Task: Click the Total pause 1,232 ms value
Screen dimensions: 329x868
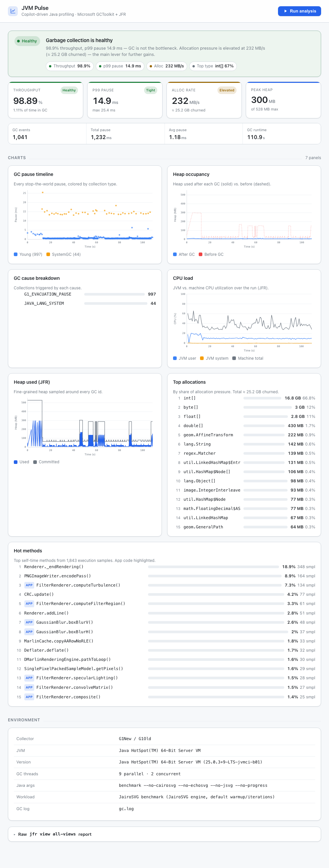Action: pyautogui.click(x=101, y=137)
